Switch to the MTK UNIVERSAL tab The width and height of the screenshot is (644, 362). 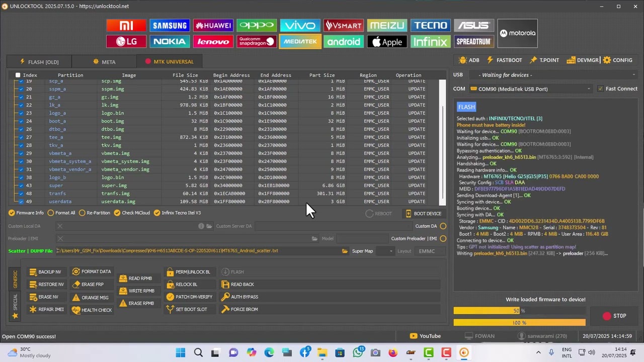(169, 62)
